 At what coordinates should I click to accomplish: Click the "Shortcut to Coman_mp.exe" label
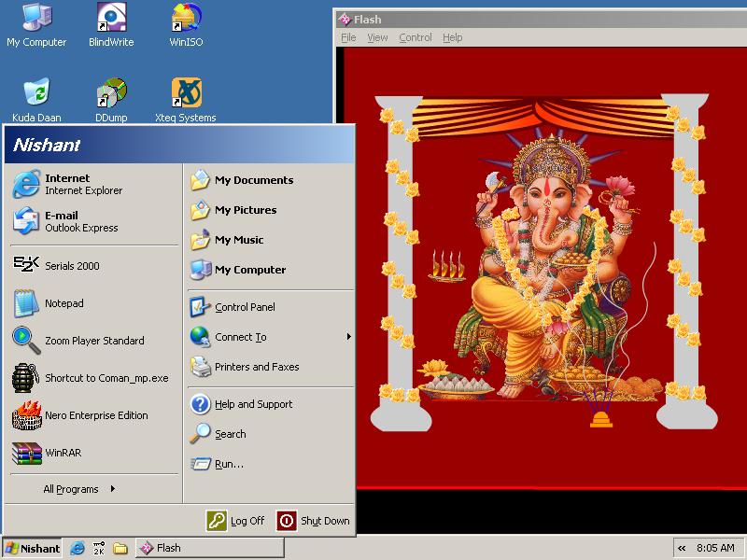click(x=106, y=378)
